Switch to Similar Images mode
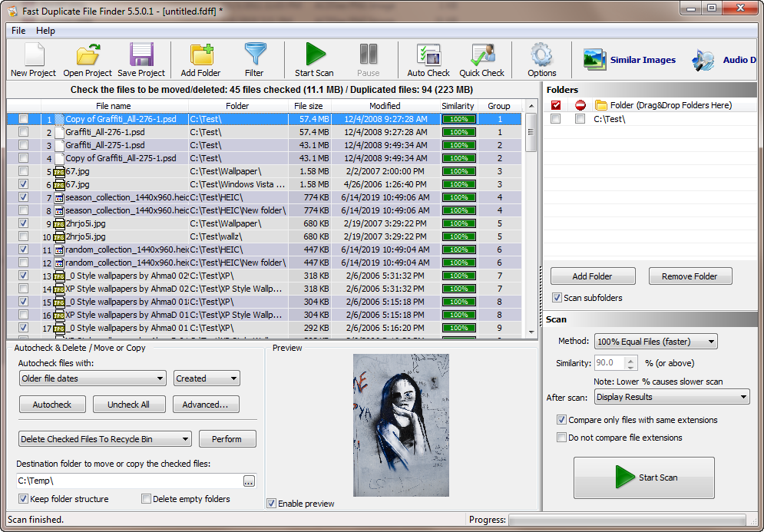The image size is (764, 532). 629,60
